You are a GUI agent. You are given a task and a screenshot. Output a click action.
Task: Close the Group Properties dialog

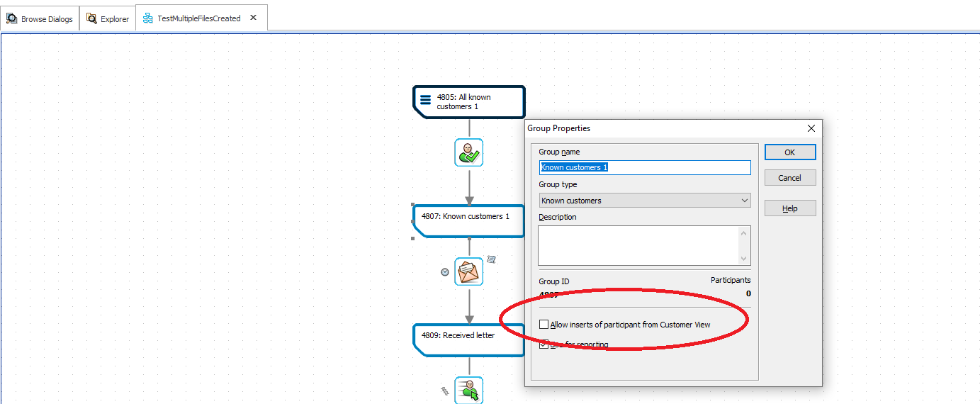click(x=811, y=128)
